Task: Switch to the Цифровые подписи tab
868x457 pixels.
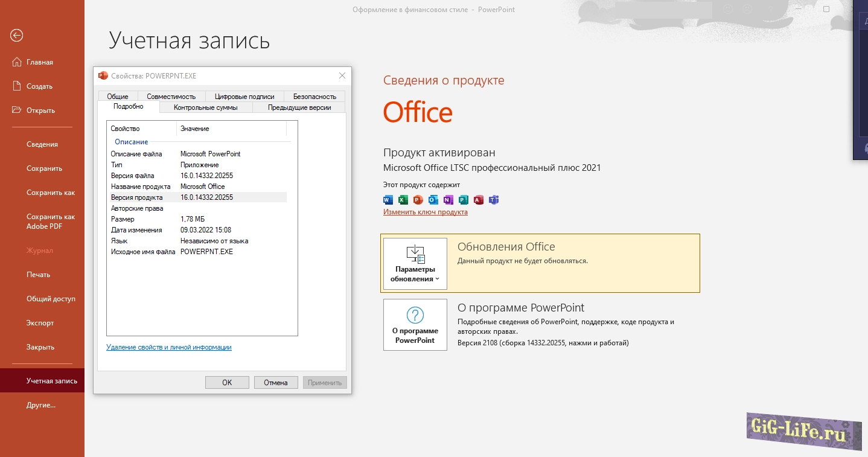Action: click(x=244, y=96)
